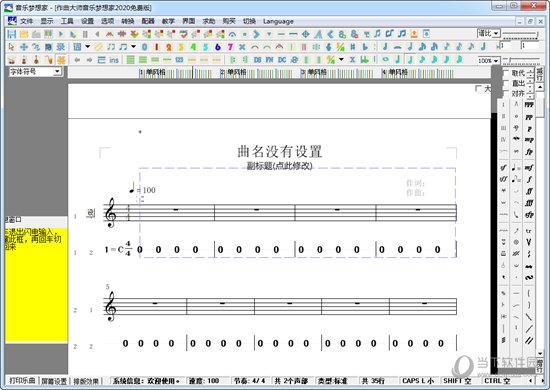The height and width of the screenshot is (390, 550).
Task: Switch to the 打印乐曲 tab
Action: 22,381
